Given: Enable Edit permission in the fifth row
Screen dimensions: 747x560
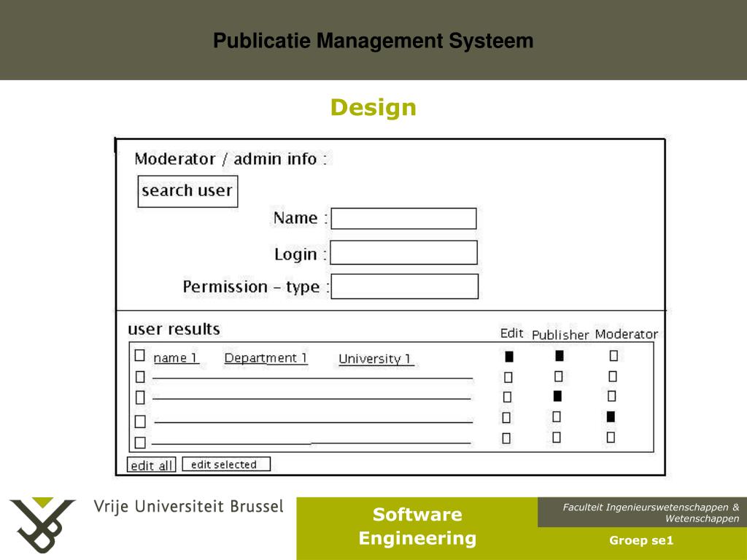Looking at the screenshot, I should 506,439.
